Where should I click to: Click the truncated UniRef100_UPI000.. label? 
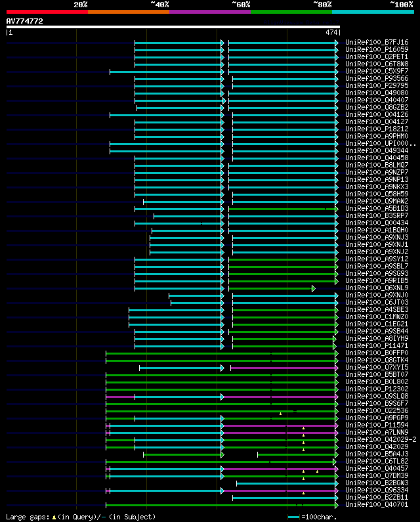point(381,144)
